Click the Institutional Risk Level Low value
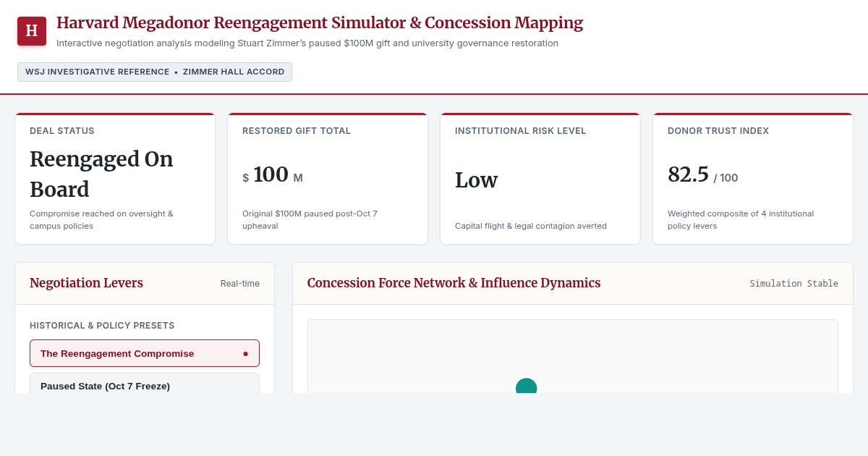 coord(476,180)
